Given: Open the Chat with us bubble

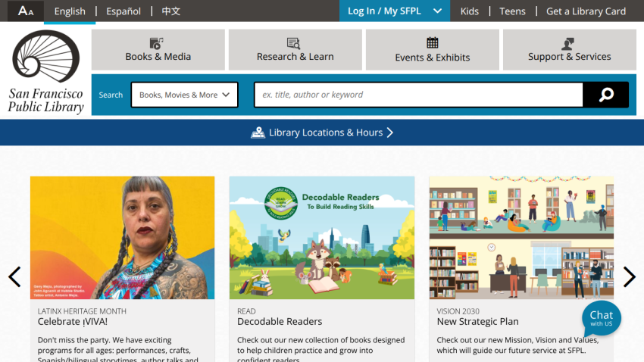Looking at the screenshot, I should (602, 319).
